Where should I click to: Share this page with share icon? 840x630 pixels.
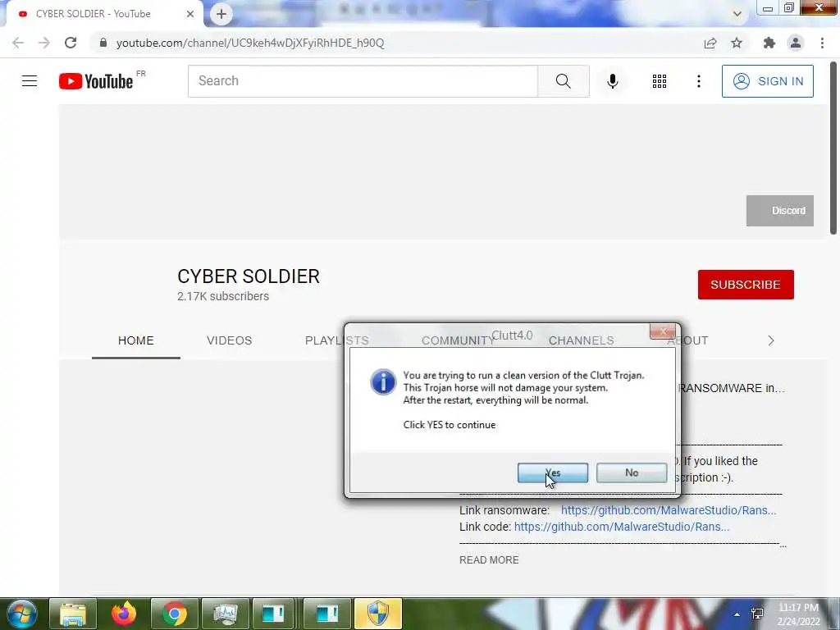point(710,43)
